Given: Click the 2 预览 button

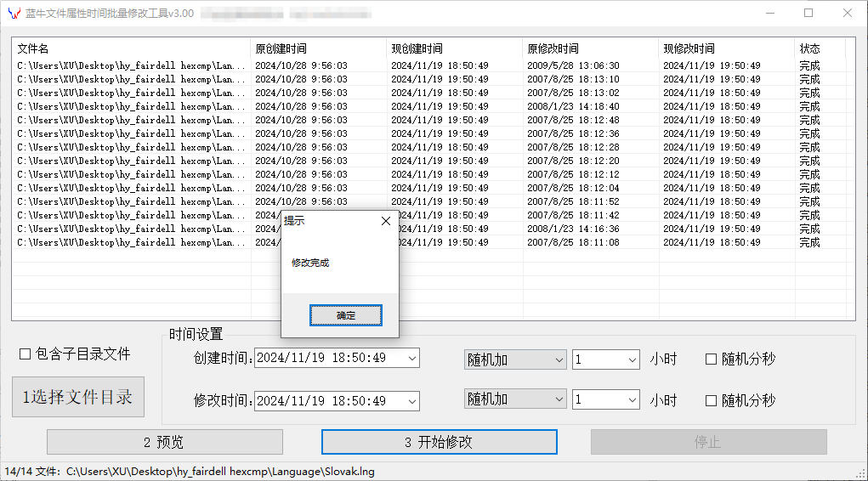Looking at the screenshot, I should pos(164,442).
